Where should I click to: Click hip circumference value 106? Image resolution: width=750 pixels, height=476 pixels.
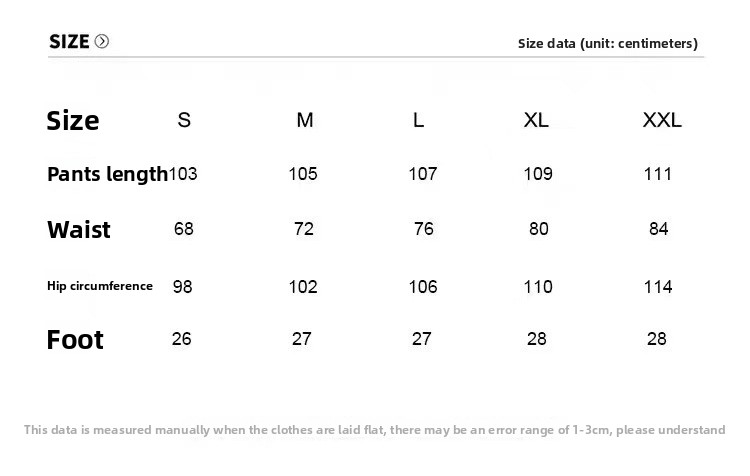[x=423, y=287]
